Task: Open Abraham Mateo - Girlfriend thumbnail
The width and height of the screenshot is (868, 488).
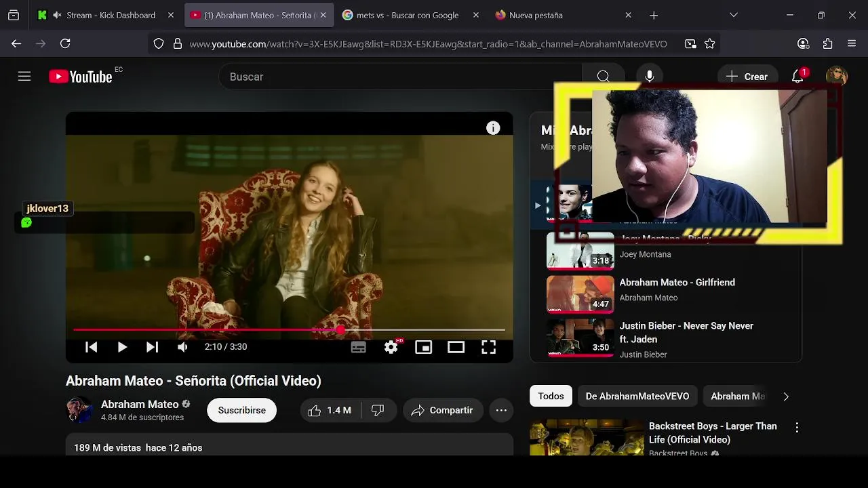Action: point(580,294)
